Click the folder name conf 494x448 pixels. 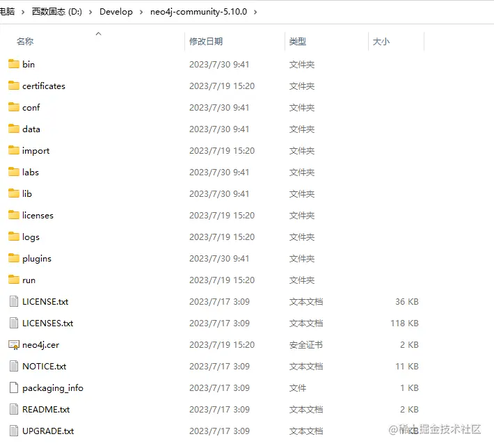[31, 107]
